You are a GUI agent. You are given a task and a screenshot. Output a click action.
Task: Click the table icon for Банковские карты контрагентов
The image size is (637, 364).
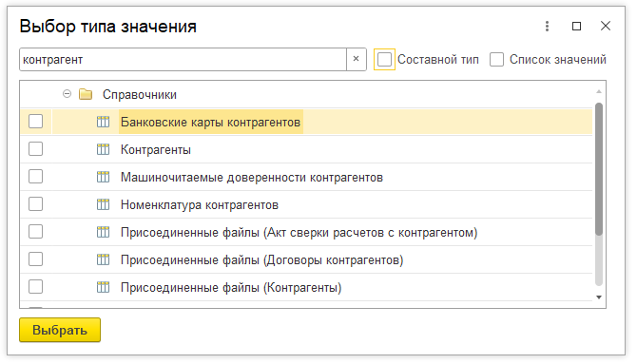coord(104,122)
